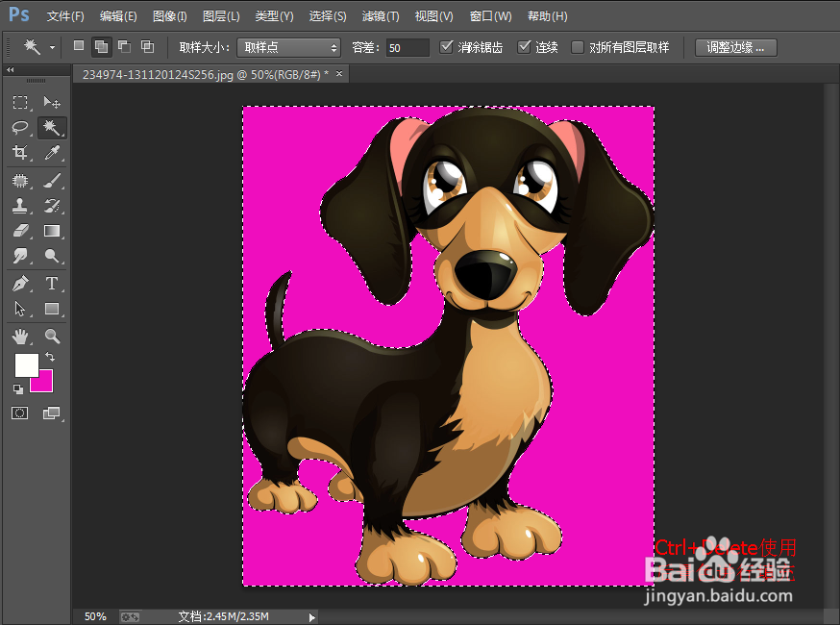Image resolution: width=840 pixels, height=625 pixels.
Task: Click the Magic Wand preset icon in options bar
Action: (x=32, y=47)
